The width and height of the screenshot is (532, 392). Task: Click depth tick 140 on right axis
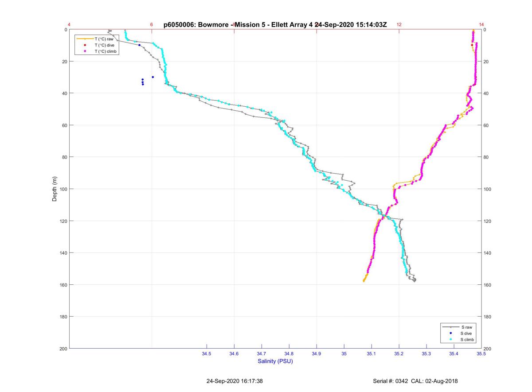tap(487, 253)
